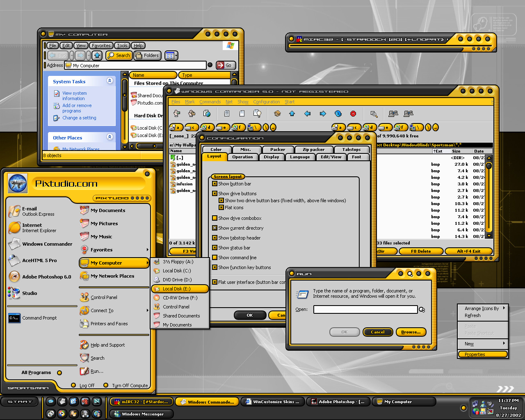Open Adobe Photoshop 6.0 from the Start menu
The width and height of the screenshot is (525, 420).
coord(40,277)
